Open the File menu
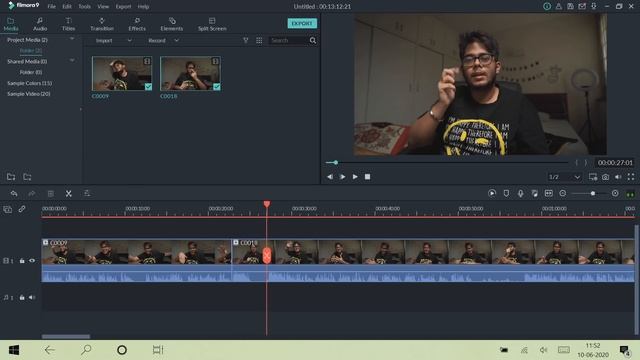The image size is (640, 360). [x=51, y=7]
